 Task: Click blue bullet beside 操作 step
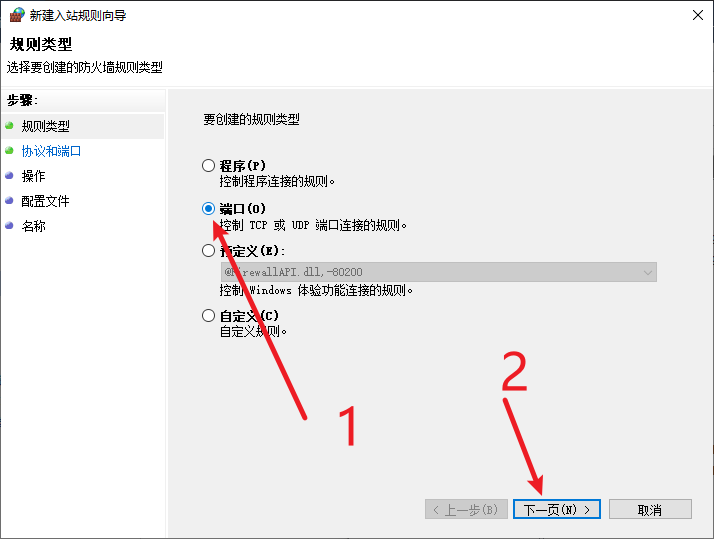point(9,175)
